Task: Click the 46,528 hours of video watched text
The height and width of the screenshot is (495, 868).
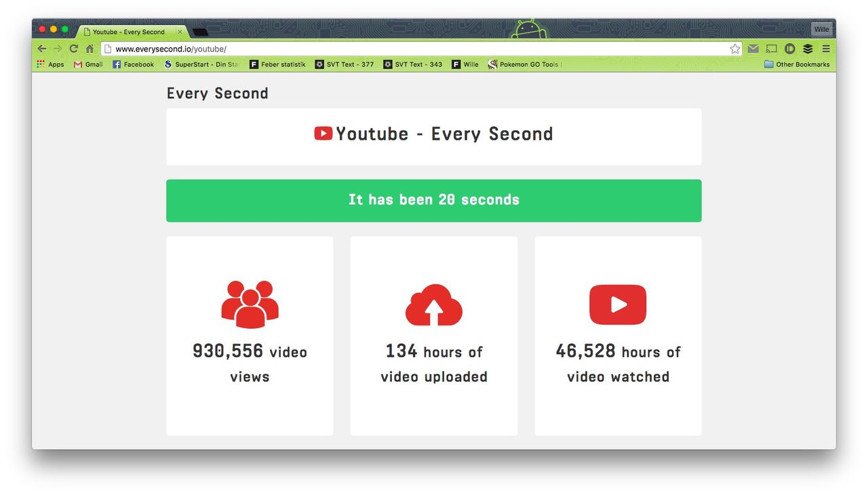Action: 618,364
